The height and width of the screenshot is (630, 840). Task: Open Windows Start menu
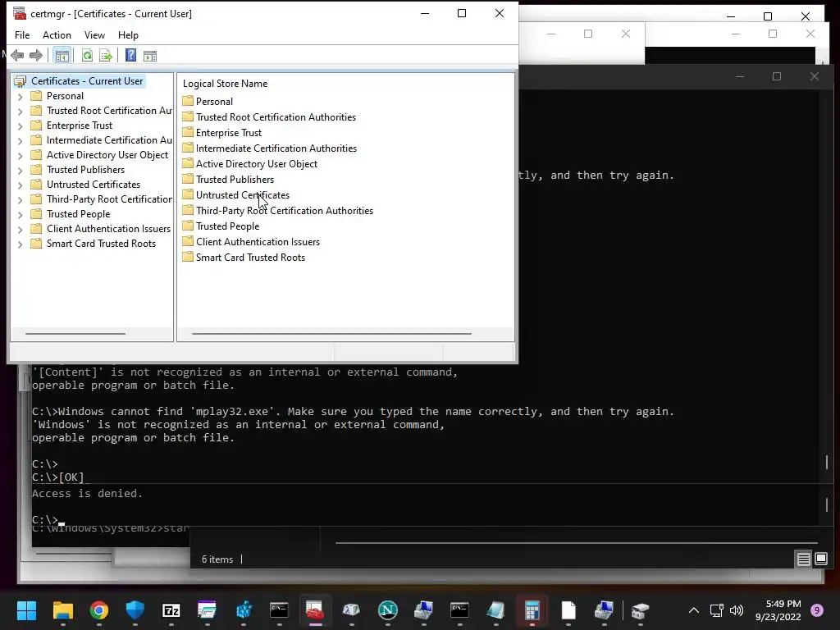pos(26,610)
